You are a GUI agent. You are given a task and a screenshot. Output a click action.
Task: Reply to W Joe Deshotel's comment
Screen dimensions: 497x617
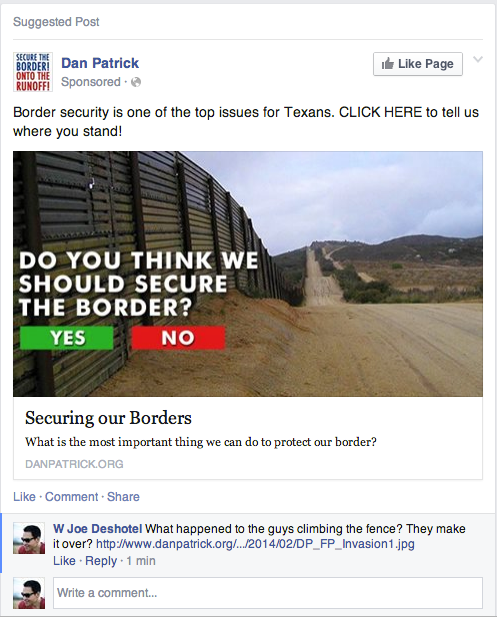point(101,560)
